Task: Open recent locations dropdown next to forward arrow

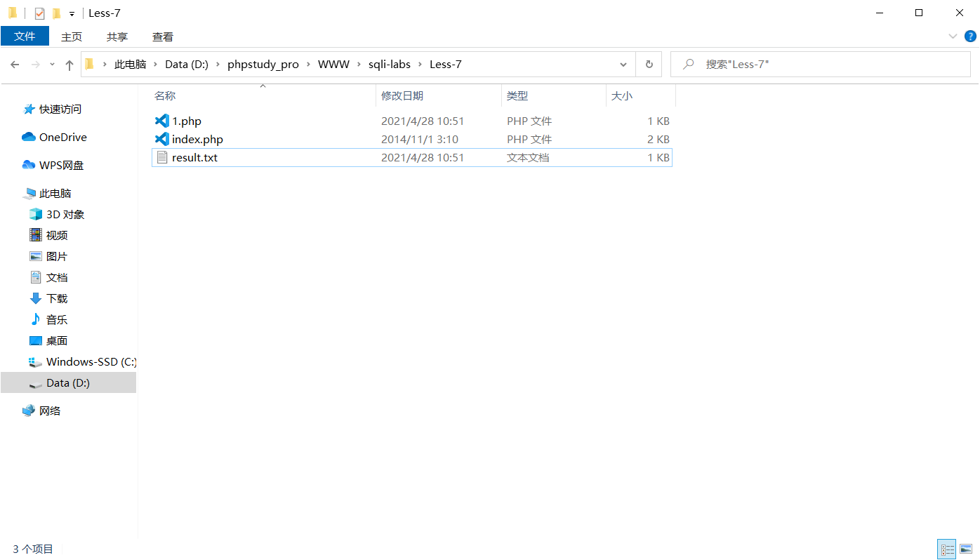Action: pos(52,65)
